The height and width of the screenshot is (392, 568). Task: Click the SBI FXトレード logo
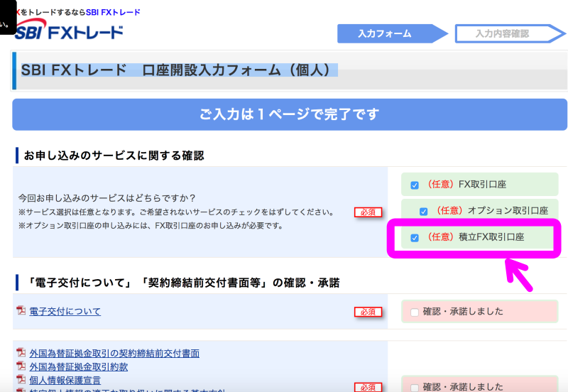pos(69,31)
